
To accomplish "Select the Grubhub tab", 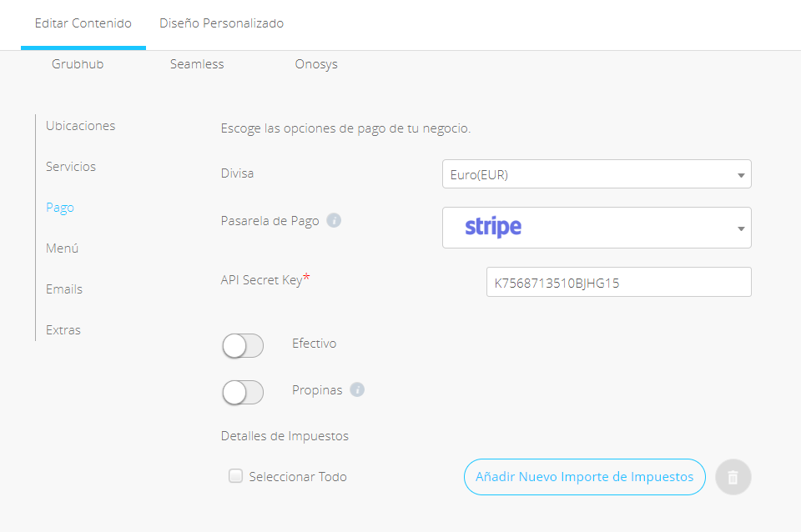I will [78, 64].
